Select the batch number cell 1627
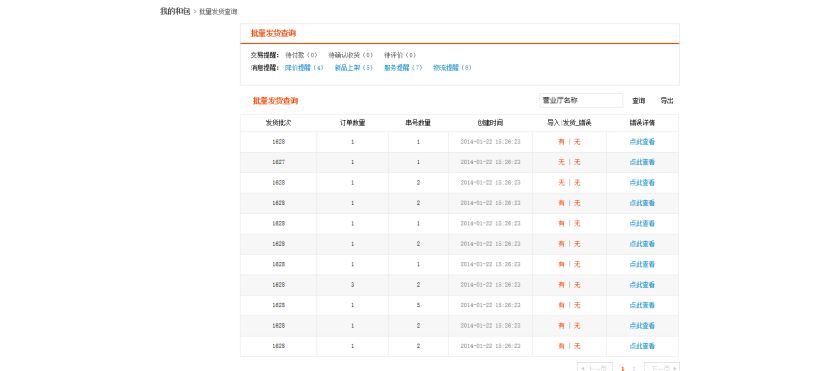This screenshot has width=840, height=371. [279, 162]
